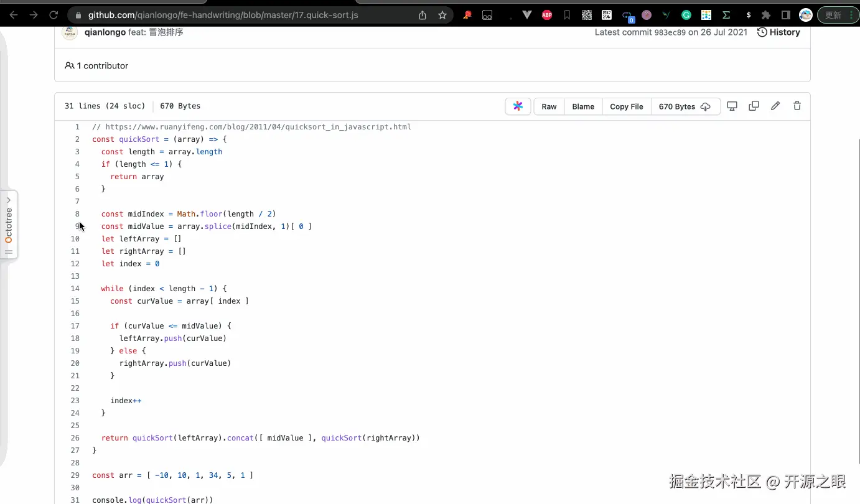
Task: Click the Grammarly extension icon
Action: point(686,15)
